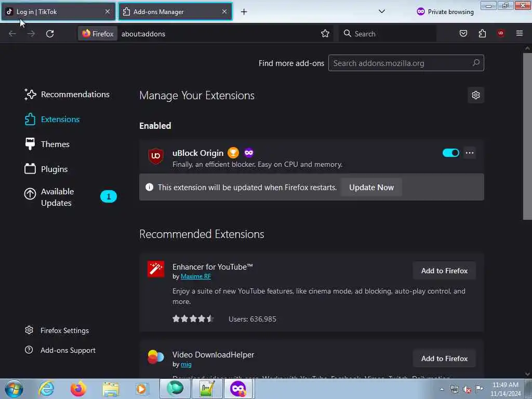Go forward one page
This screenshot has height=399, width=532.
(x=31, y=34)
